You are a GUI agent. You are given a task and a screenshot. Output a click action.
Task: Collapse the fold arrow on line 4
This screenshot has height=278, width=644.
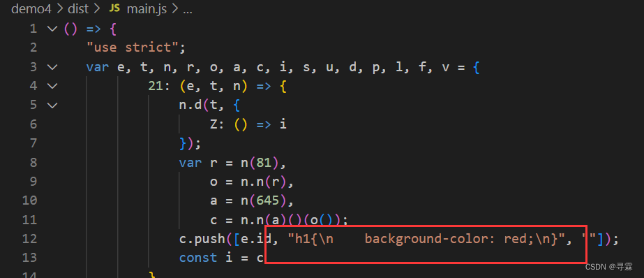coord(52,85)
